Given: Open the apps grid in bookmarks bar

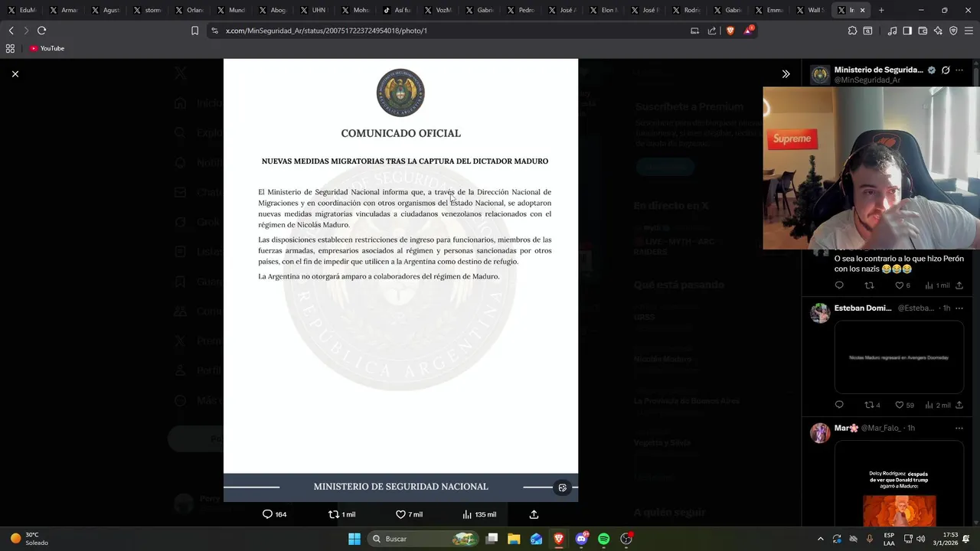Looking at the screenshot, I should [10, 48].
